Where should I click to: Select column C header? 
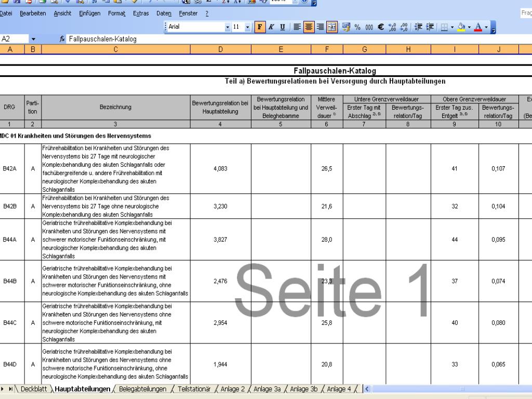[116, 49]
